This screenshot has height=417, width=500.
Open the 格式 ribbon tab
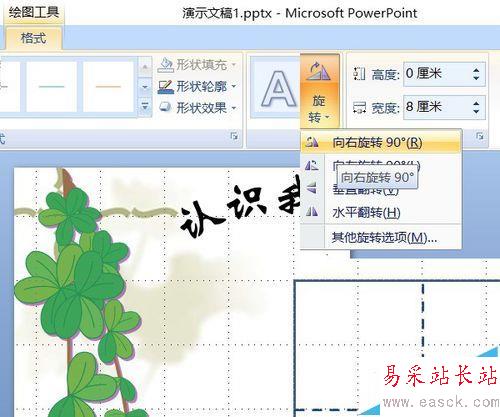pos(33,38)
